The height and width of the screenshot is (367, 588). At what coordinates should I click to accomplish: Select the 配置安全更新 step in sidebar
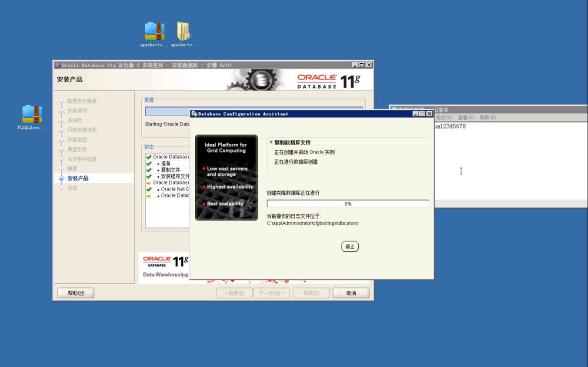tap(82, 101)
